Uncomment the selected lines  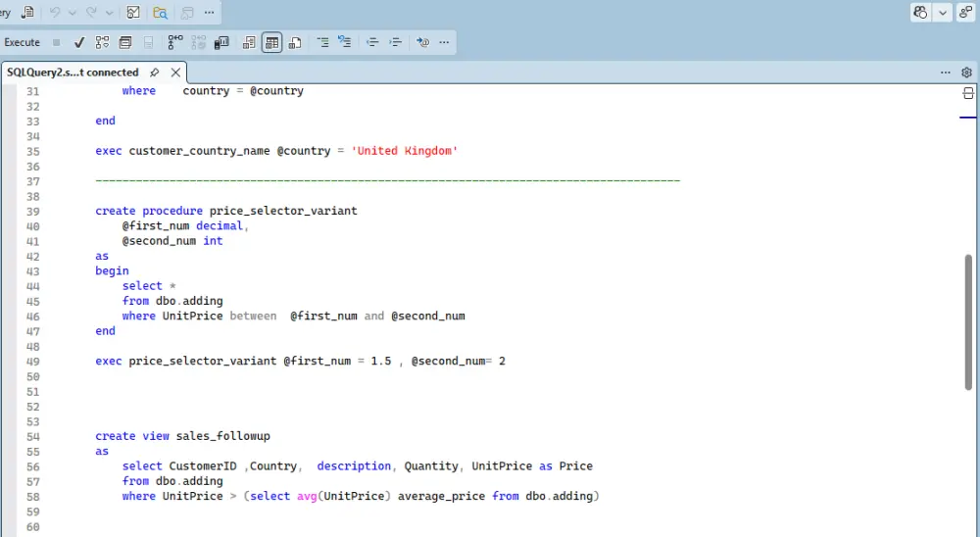tap(344, 42)
